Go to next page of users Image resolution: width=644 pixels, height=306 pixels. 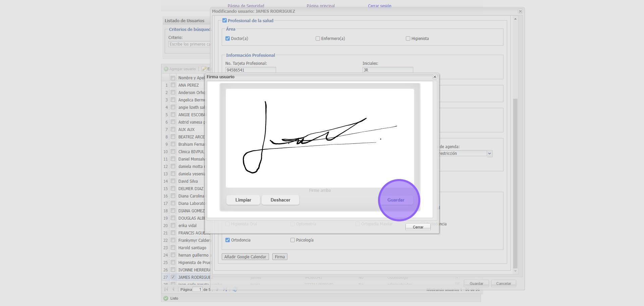[217, 290]
